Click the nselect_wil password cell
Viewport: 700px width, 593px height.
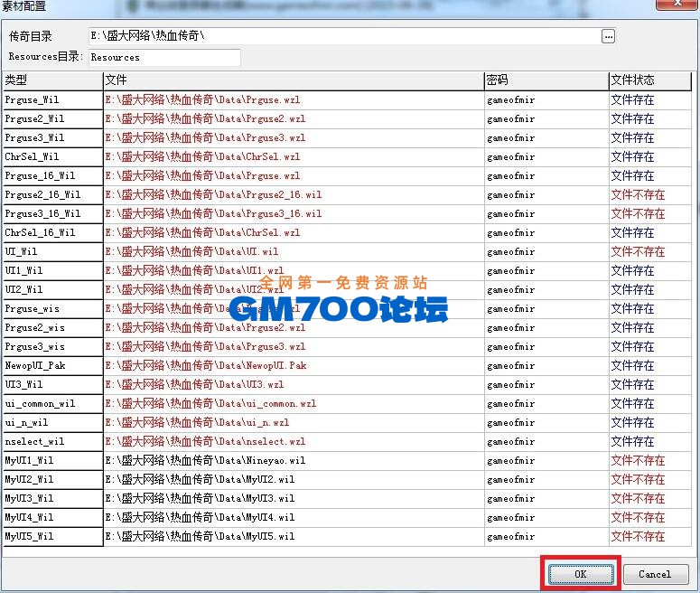click(545, 441)
